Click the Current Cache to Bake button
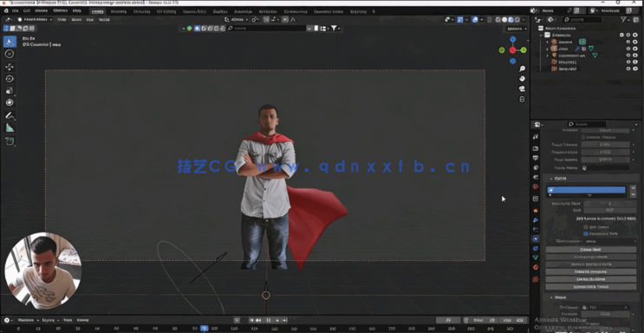Screen dimensions: 644x333 [x=591, y=264]
